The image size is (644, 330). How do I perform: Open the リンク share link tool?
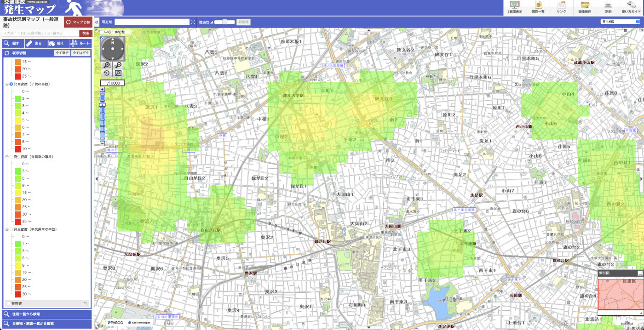pyautogui.click(x=561, y=7)
